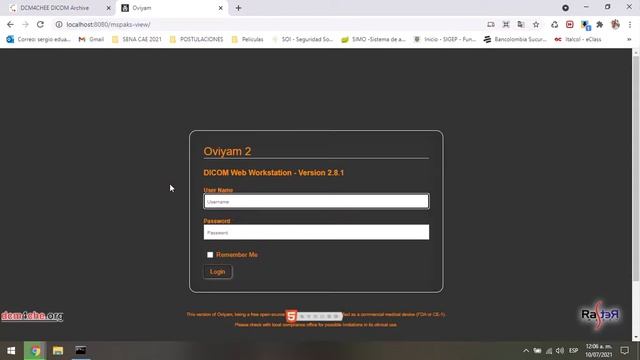Click the Password input field
Viewport: 640px width, 360px height.
(x=316, y=232)
